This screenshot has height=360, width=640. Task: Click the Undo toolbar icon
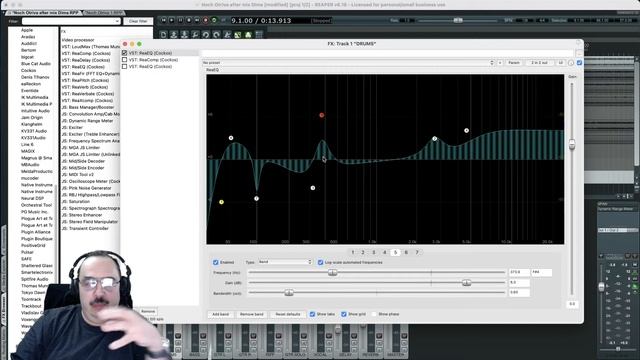[206, 35]
